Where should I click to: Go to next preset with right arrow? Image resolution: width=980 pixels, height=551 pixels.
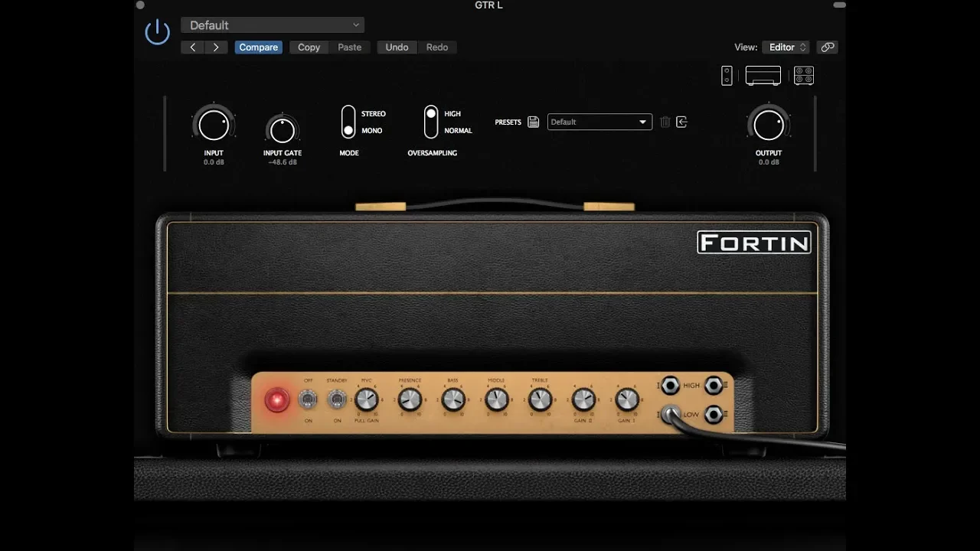pyautogui.click(x=216, y=47)
